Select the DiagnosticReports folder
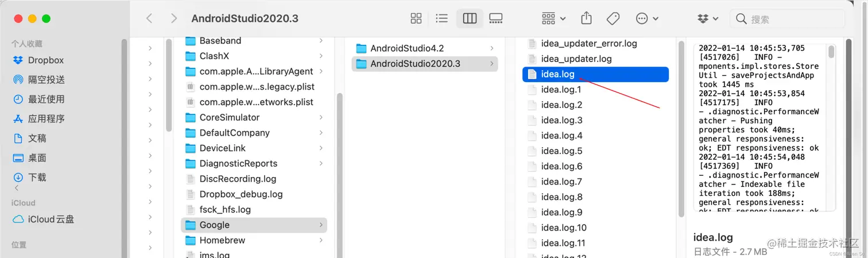 pyautogui.click(x=254, y=163)
